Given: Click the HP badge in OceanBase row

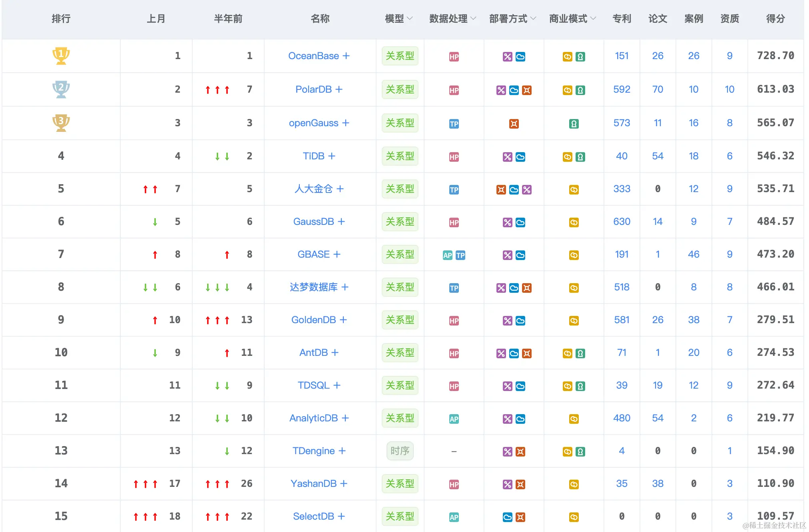Looking at the screenshot, I should pyautogui.click(x=454, y=57).
